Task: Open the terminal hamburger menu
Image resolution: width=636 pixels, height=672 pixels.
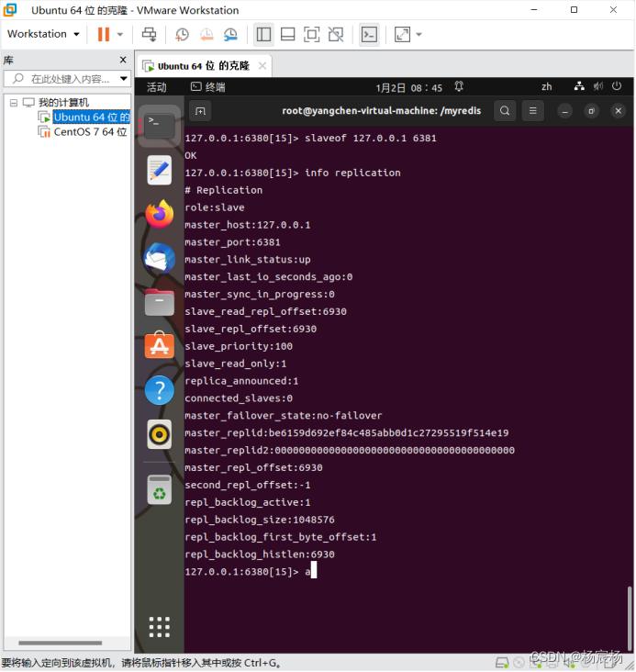Action: [x=532, y=111]
